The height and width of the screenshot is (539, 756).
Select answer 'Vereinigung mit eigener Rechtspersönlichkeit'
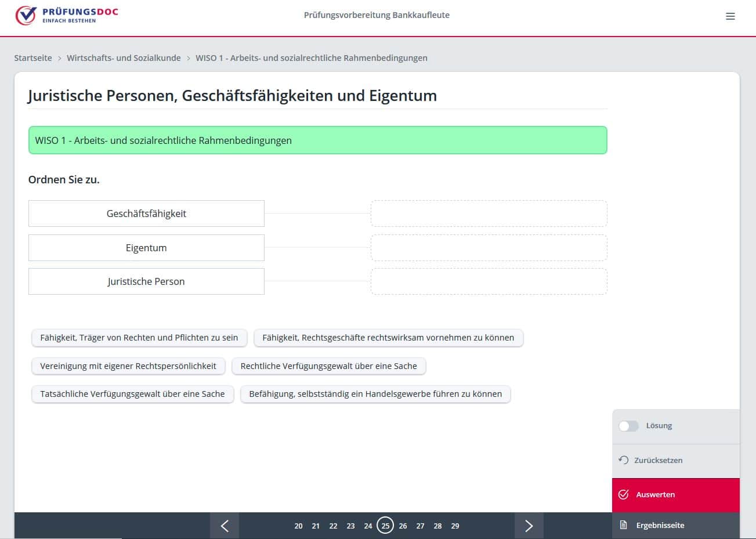tap(128, 366)
